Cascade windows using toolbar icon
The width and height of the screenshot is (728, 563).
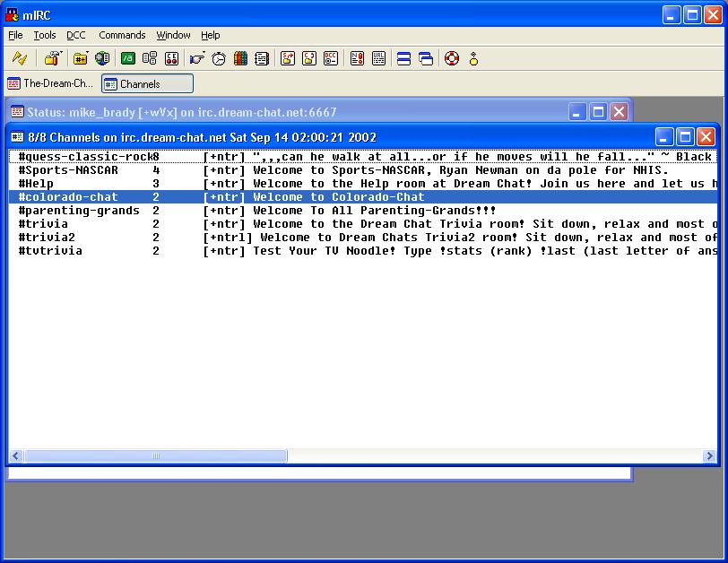pos(426,58)
